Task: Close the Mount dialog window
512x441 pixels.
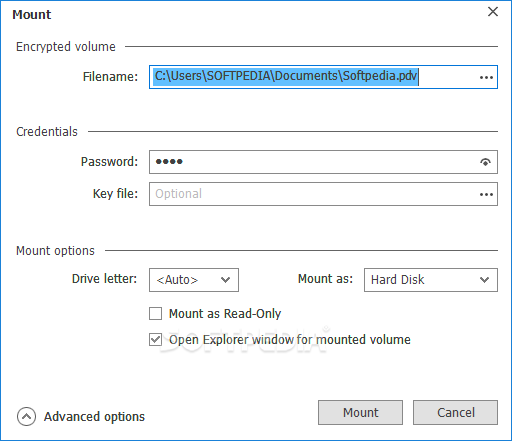Action: point(493,12)
